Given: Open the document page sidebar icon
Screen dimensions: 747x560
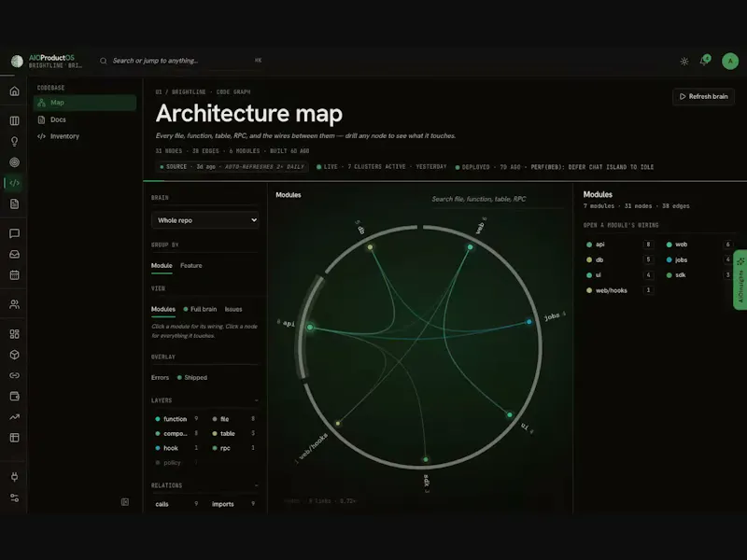Looking at the screenshot, I should (x=14, y=203).
